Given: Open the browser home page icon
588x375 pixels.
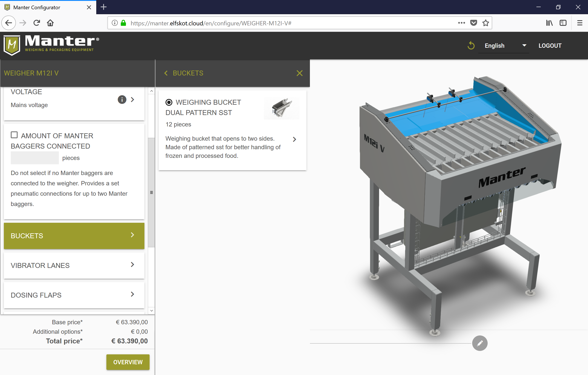Looking at the screenshot, I should tap(50, 23).
